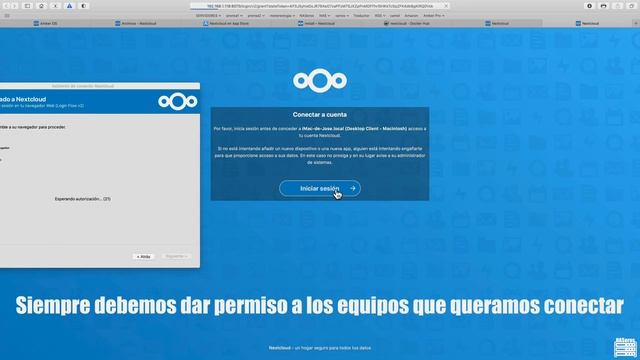The height and width of the screenshot is (360, 640).
Task: Click the Atrás button in the Nextcloud wizard
Action: (143, 256)
